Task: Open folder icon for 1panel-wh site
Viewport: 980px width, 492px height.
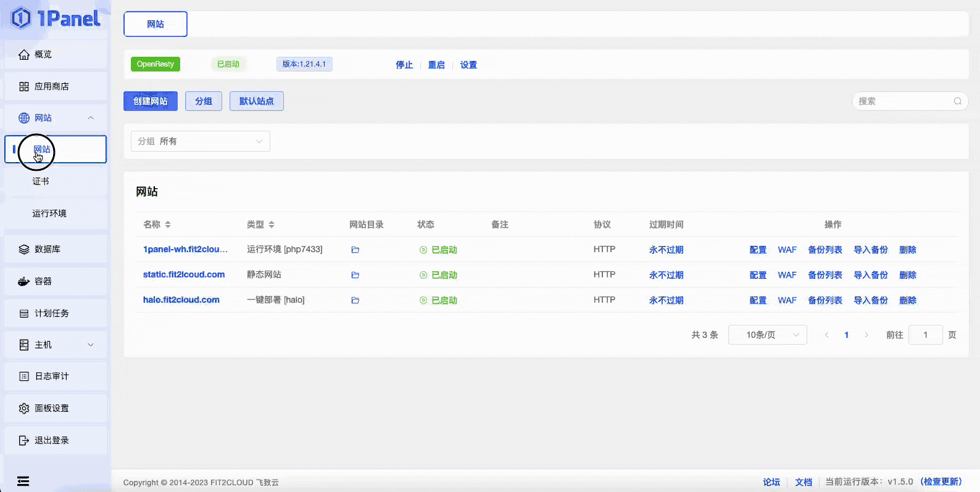Action: coord(355,250)
